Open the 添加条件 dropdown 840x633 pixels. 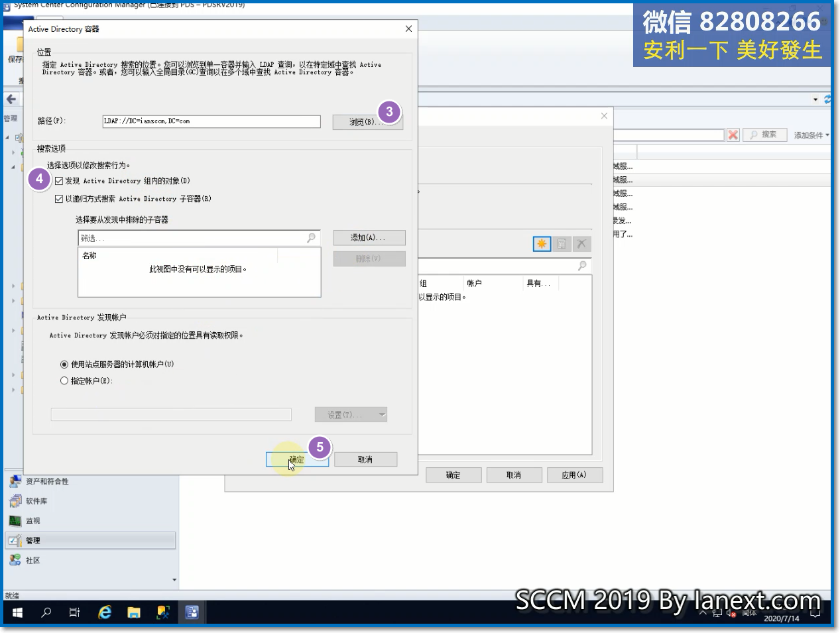coord(811,135)
